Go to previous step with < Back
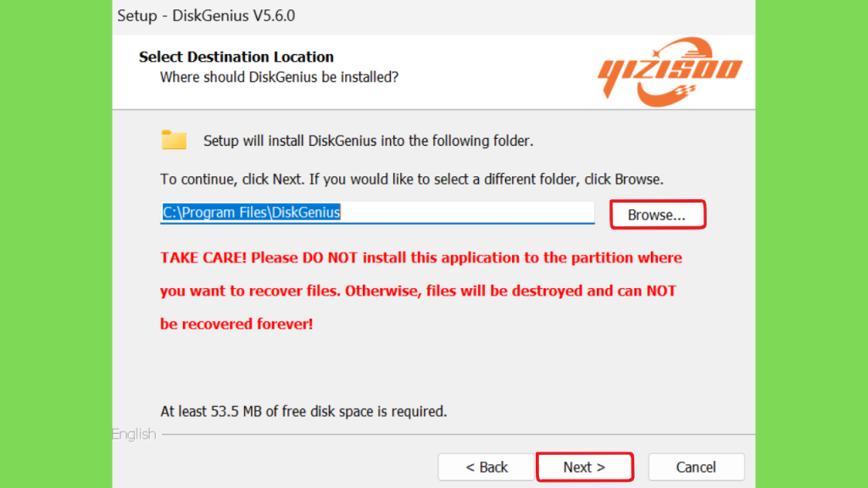The image size is (868, 488). pos(486,467)
